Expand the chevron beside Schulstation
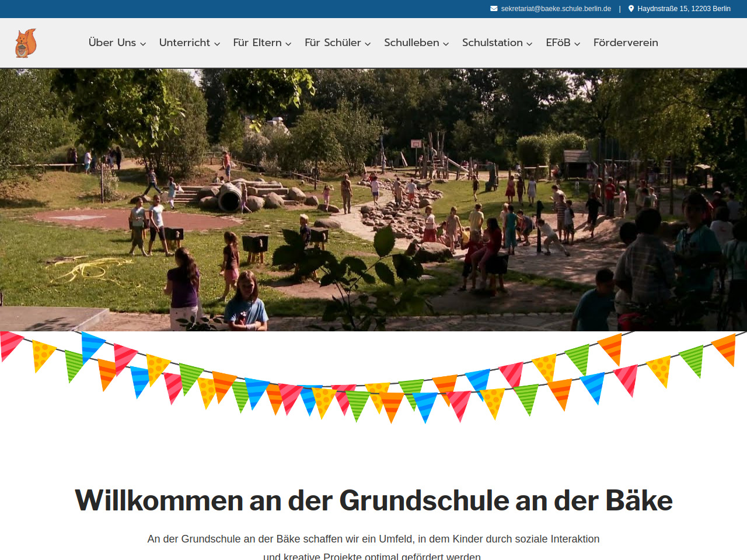747x560 pixels. click(529, 44)
